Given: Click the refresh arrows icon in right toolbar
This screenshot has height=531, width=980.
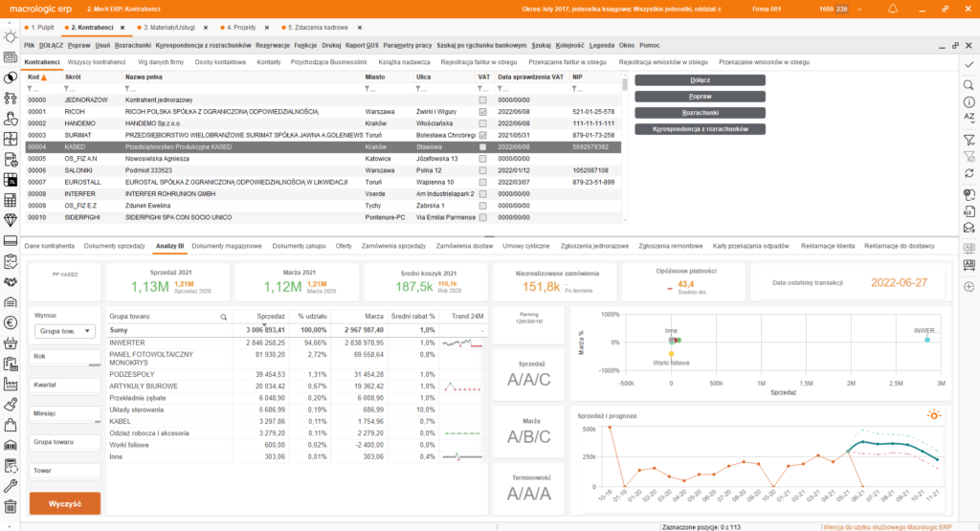Looking at the screenshot, I should tap(968, 172).
